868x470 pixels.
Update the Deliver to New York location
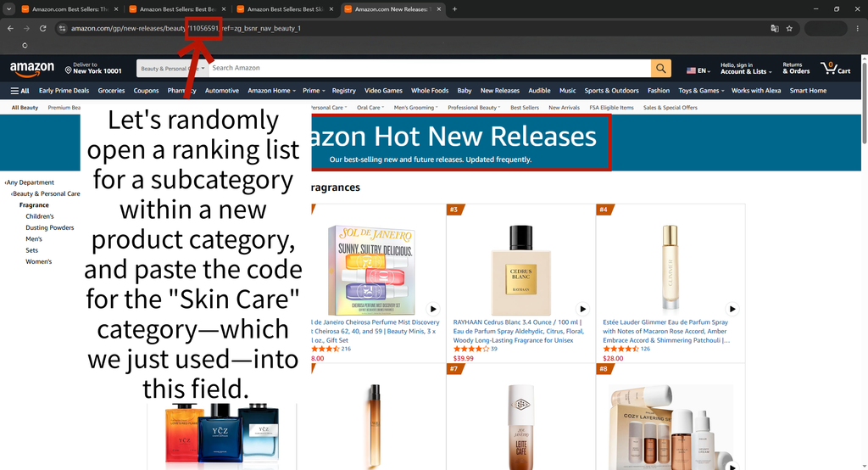click(93, 68)
